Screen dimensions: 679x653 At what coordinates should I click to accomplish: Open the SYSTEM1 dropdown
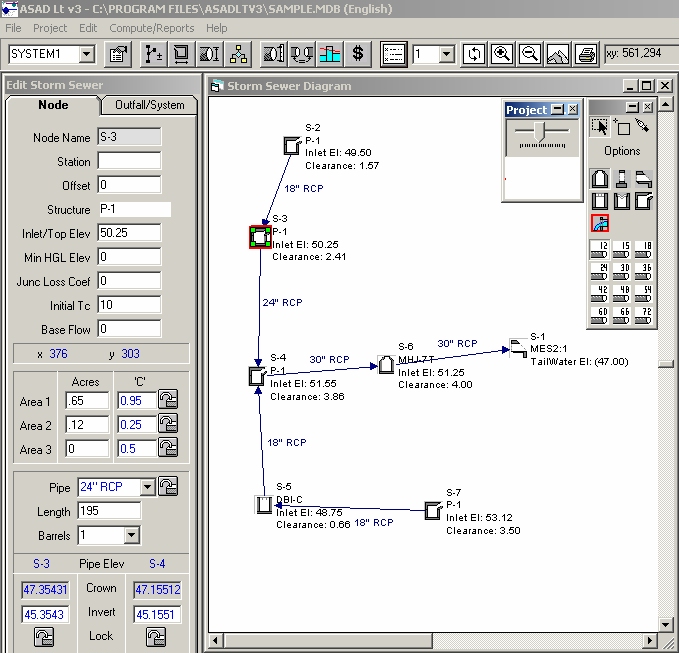[87, 55]
